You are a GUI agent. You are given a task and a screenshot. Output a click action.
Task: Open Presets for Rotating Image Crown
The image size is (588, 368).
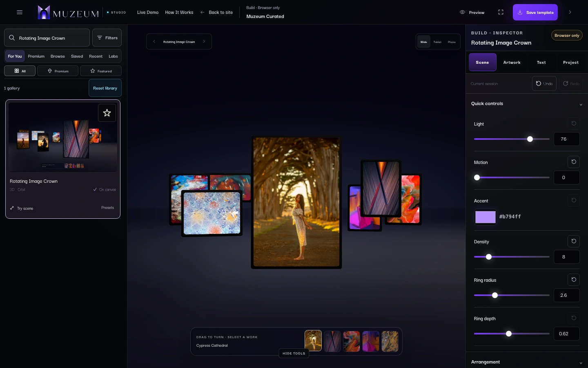coord(107,208)
